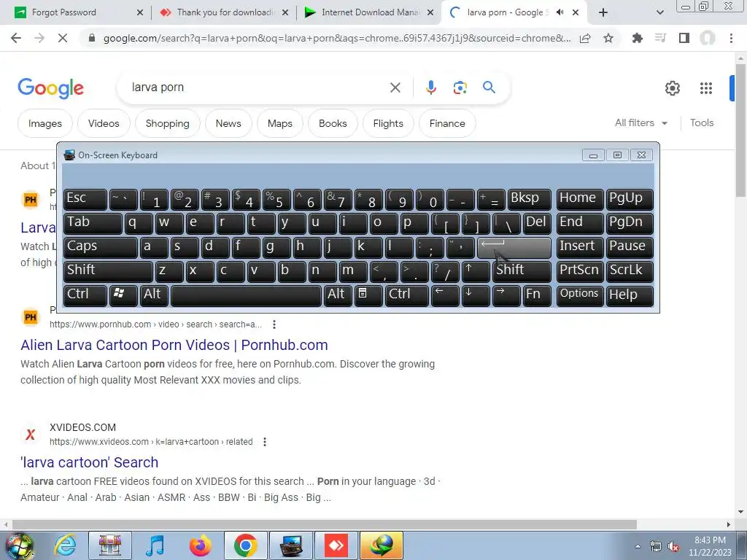Open the tab search chevron

point(659,13)
